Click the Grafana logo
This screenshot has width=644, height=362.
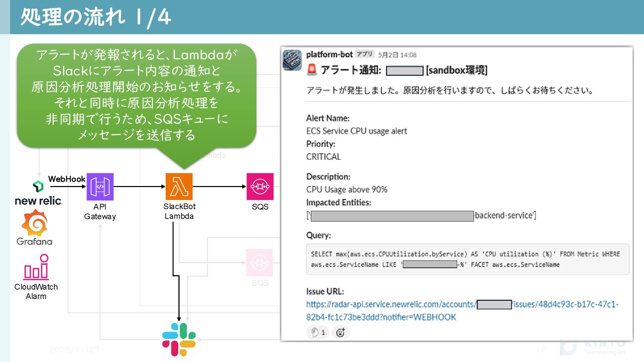pyautogui.click(x=35, y=223)
